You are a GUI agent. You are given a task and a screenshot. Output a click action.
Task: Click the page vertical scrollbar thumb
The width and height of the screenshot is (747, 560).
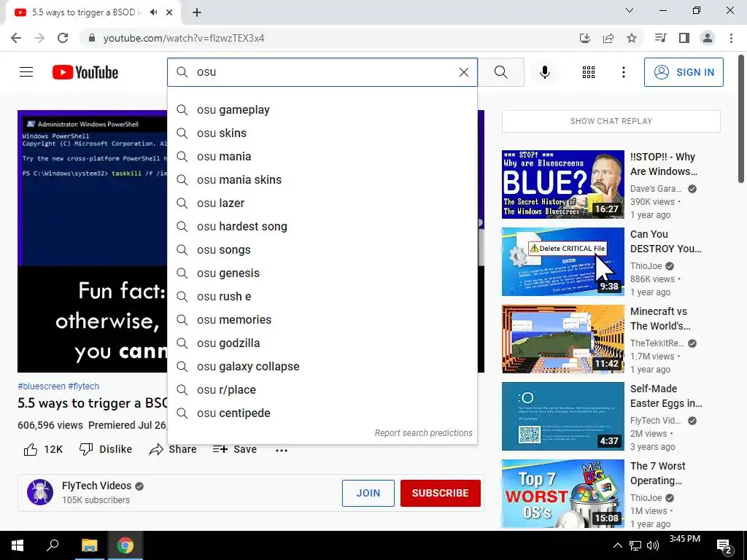pyautogui.click(x=741, y=119)
